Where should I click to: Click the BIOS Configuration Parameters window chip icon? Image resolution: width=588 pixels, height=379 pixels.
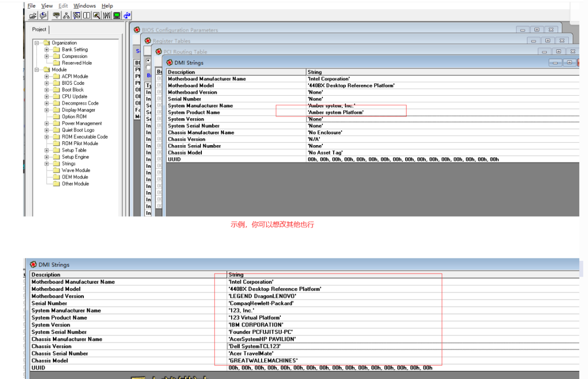coord(137,30)
